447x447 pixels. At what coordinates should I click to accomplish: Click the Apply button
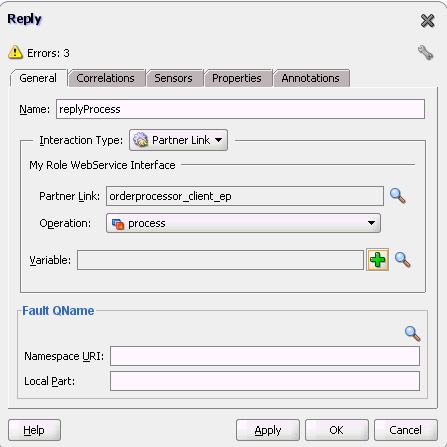point(268,430)
